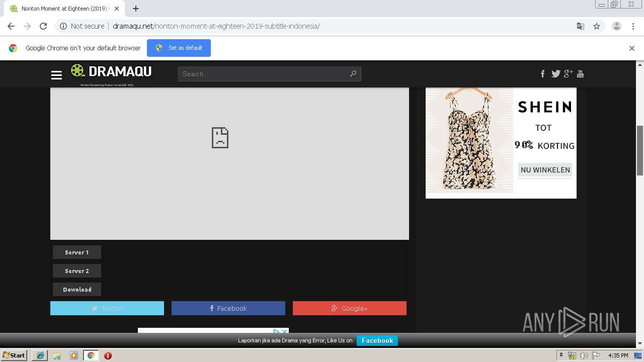
Task: Click the broken video player frame
Action: pos(229,163)
